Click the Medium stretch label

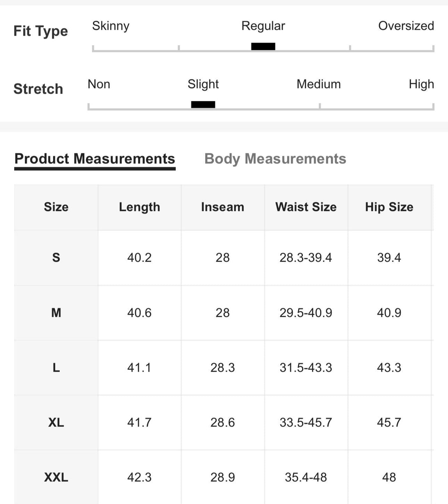[318, 84]
